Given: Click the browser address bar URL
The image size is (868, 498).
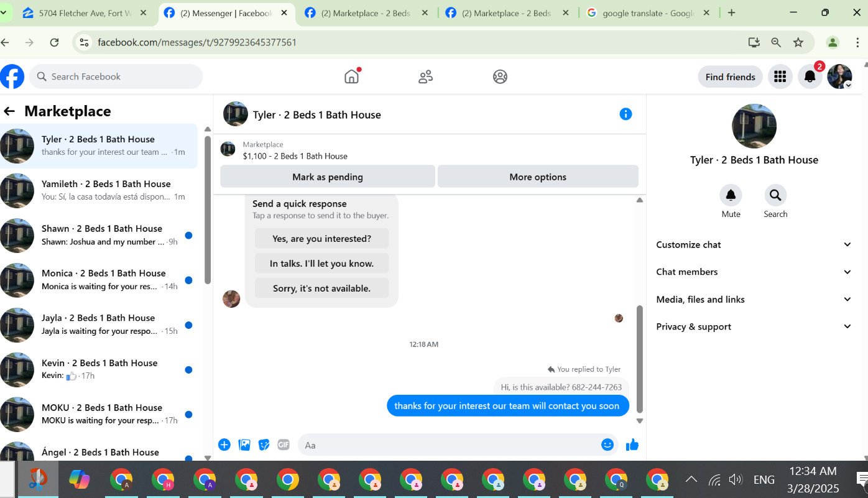Looking at the screenshot, I should pyautogui.click(x=197, y=42).
